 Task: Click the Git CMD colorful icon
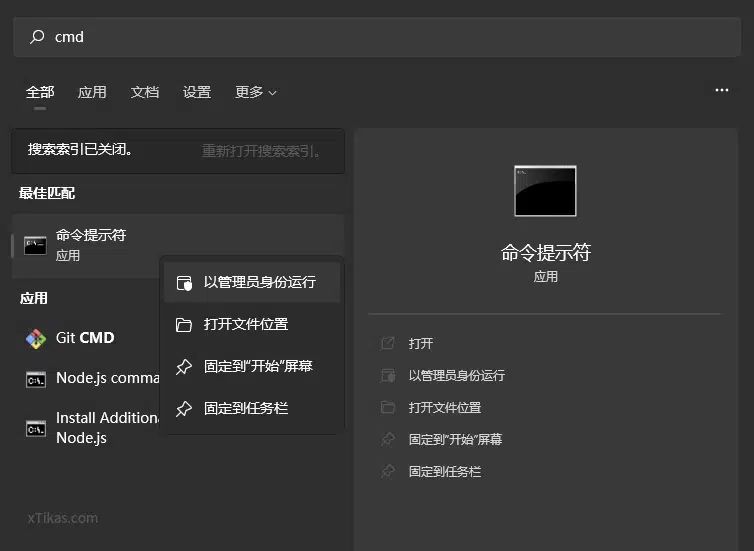pyautogui.click(x=36, y=338)
